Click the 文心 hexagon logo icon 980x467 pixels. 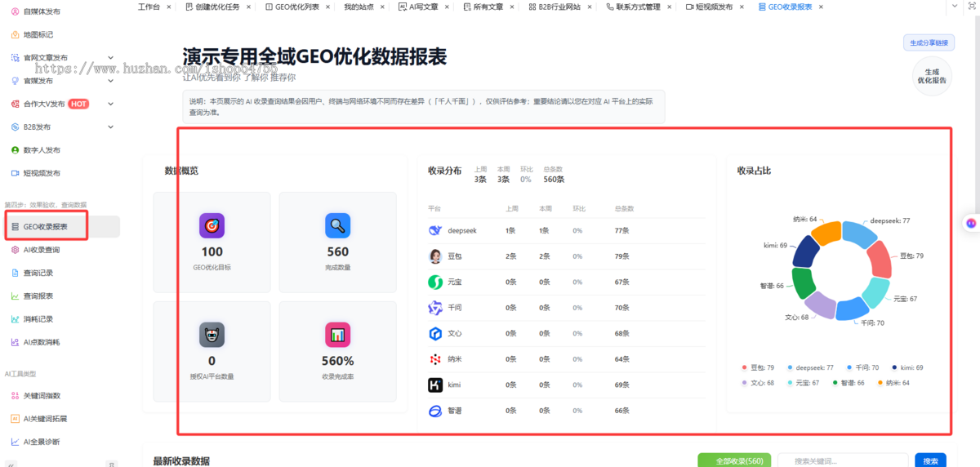click(x=435, y=333)
